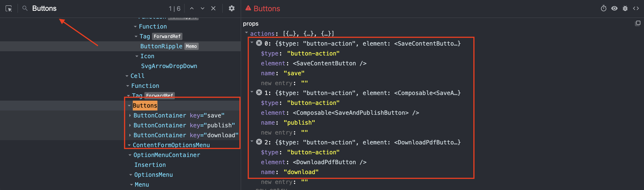Expand ButtonContainer with key download

130,135
